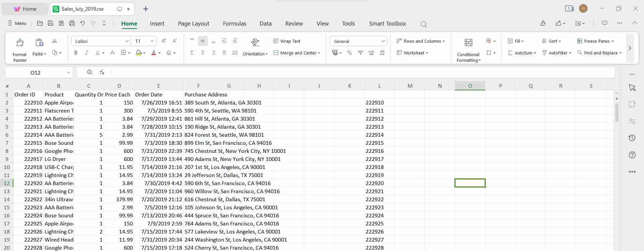The height and width of the screenshot is (251, 644).
Task: Increase font size with the A+ icon
Action: (164, 41)
